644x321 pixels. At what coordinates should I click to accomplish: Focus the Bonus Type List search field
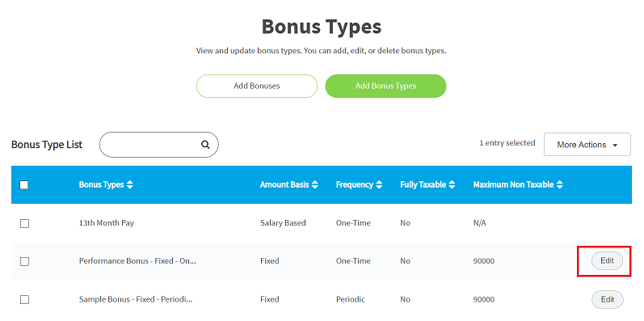[159, 145]
